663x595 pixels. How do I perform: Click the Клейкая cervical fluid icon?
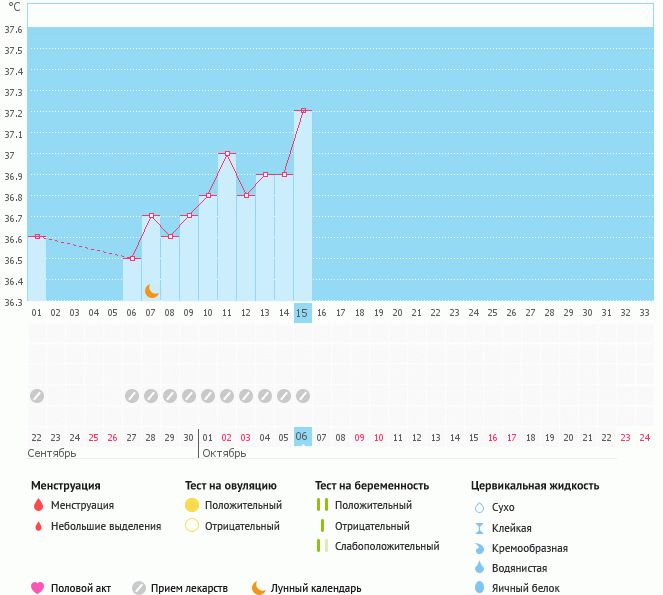tap(478, 528)
